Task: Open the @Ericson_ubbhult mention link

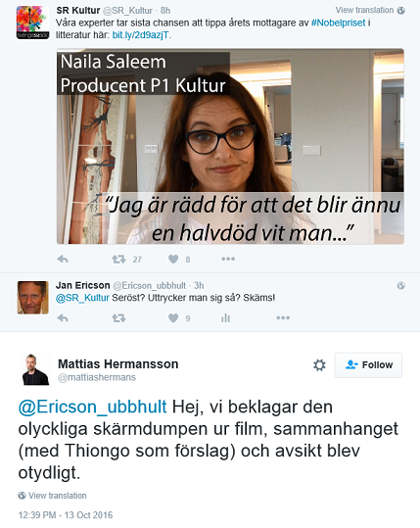Action: coord(93,407)
